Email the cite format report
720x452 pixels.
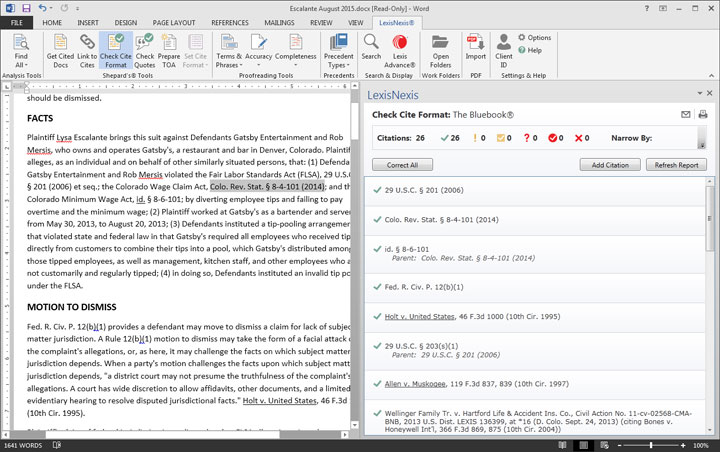click(x=686, y=115)
